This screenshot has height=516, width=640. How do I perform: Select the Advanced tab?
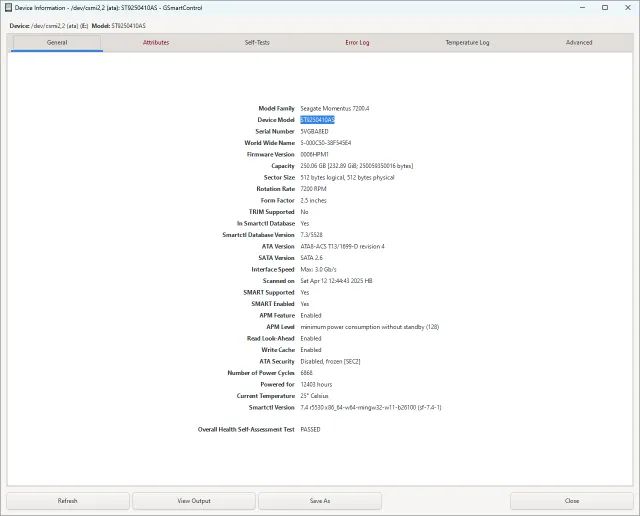579,43
